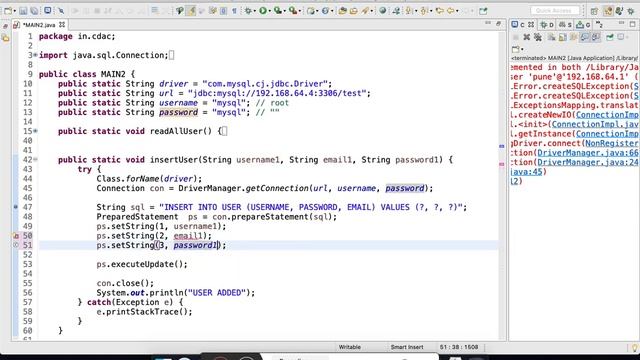Click the Open Console icon

tap(516, 49)
